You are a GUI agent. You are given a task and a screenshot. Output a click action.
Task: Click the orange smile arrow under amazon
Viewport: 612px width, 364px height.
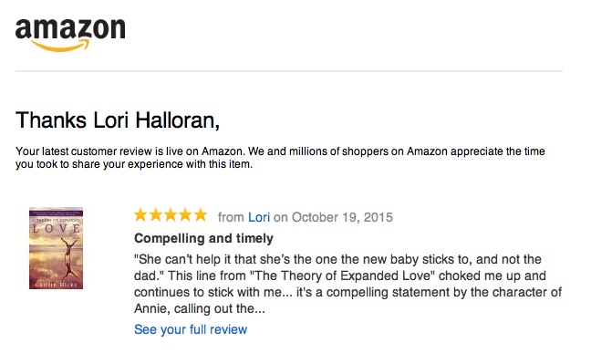point(61,46)
